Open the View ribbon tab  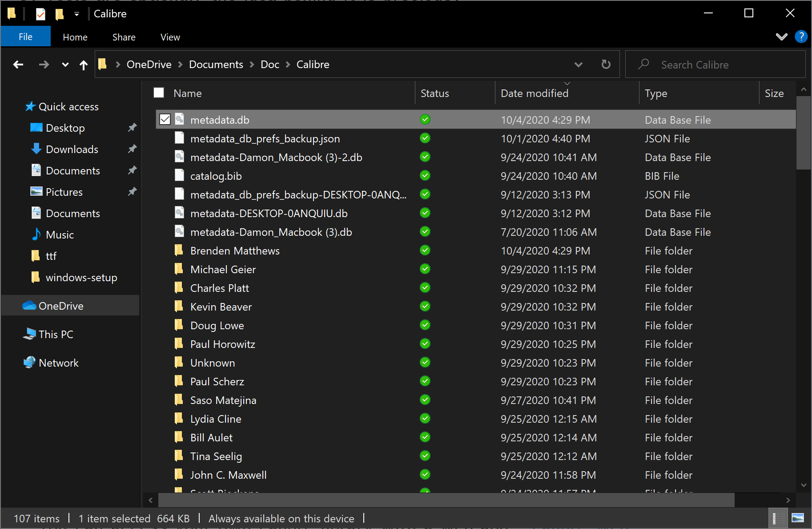pos(170,37)
